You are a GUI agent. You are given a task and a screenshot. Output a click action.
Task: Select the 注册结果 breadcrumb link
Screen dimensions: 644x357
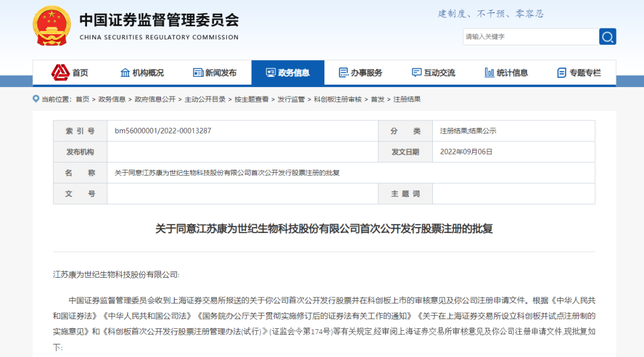point(407,100)
